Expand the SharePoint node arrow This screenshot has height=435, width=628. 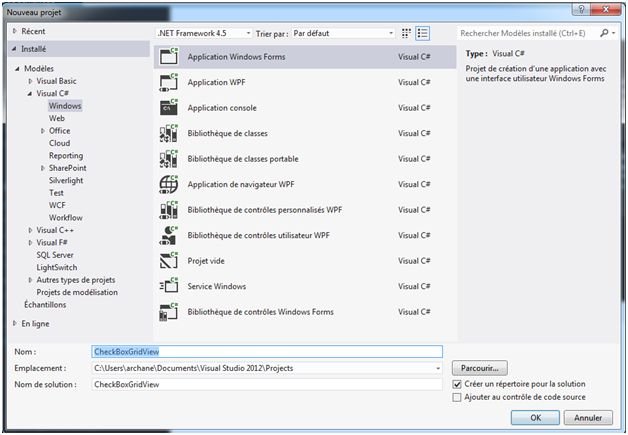click(43, 168)
